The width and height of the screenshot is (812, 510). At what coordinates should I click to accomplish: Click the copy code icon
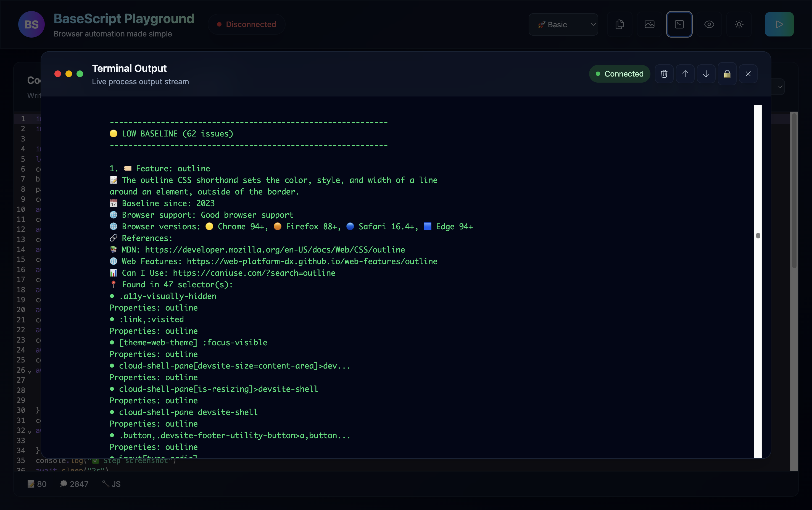pyautogui.click(x=619, y=24)
